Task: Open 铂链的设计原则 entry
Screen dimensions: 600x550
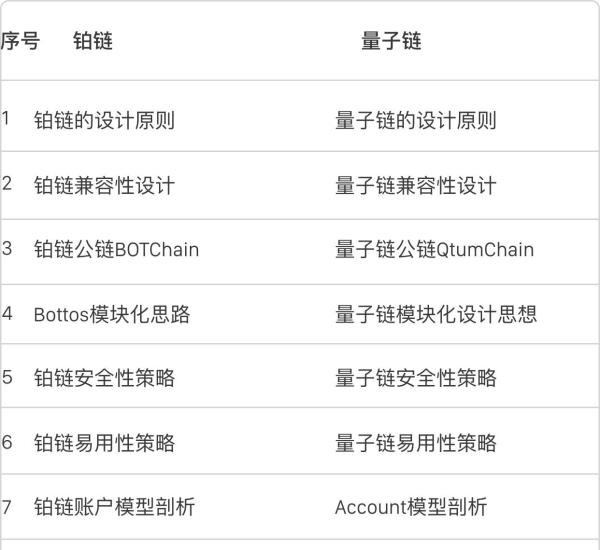Action: point(104,121)
